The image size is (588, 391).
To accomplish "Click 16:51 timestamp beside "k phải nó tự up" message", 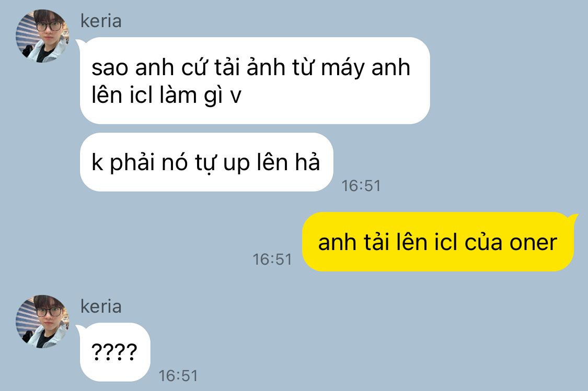I will point(361,186).
